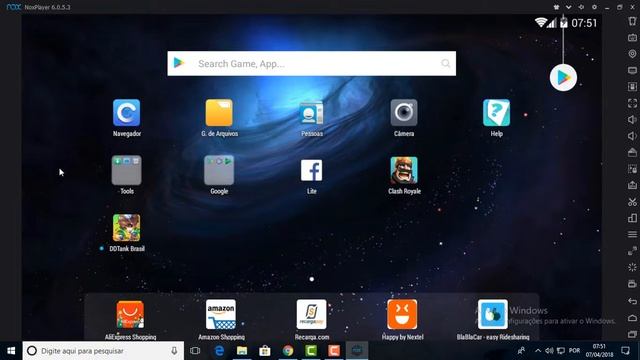The height and width of the screenshot is (360, 640).
Task: Open Nox sidebar three-lines menu
Action: (632, 234)
